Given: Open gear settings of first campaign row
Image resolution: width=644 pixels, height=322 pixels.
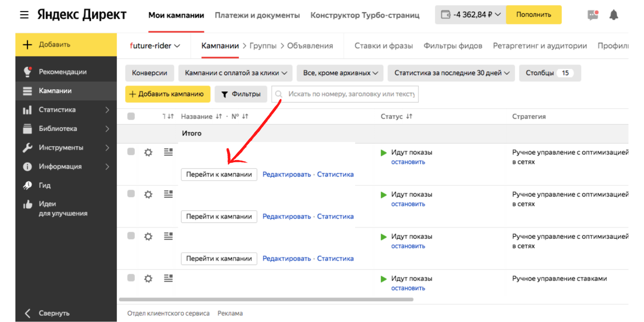Looking at the screenshot, I should (148, 152).
